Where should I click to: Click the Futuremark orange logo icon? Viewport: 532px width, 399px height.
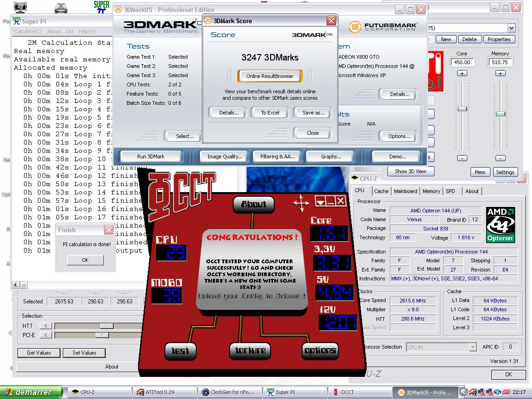pos(355,27)
